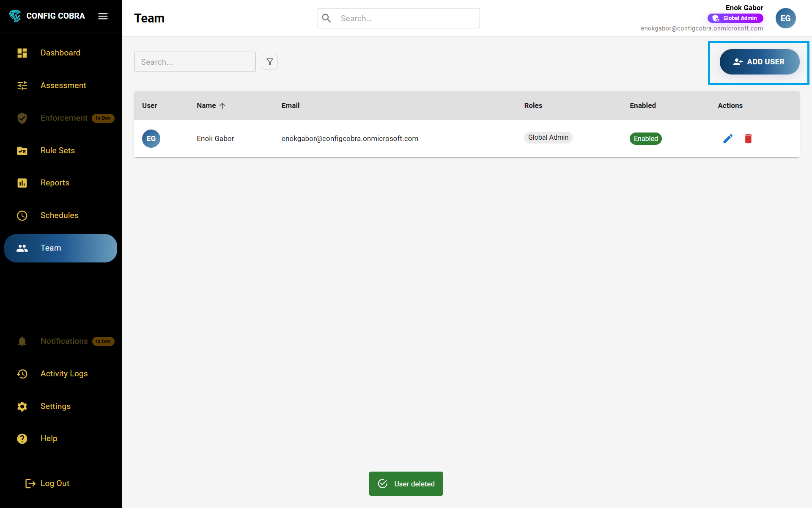Image resolution: width=812 pixels, height=508 pixels.
Task: Click the edit pencil for Enok Gabor
Action: click(x=728, y=138)
